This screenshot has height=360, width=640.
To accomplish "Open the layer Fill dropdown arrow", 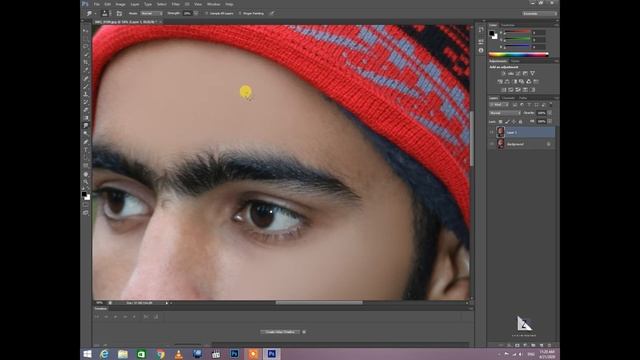I will [550, 122].
